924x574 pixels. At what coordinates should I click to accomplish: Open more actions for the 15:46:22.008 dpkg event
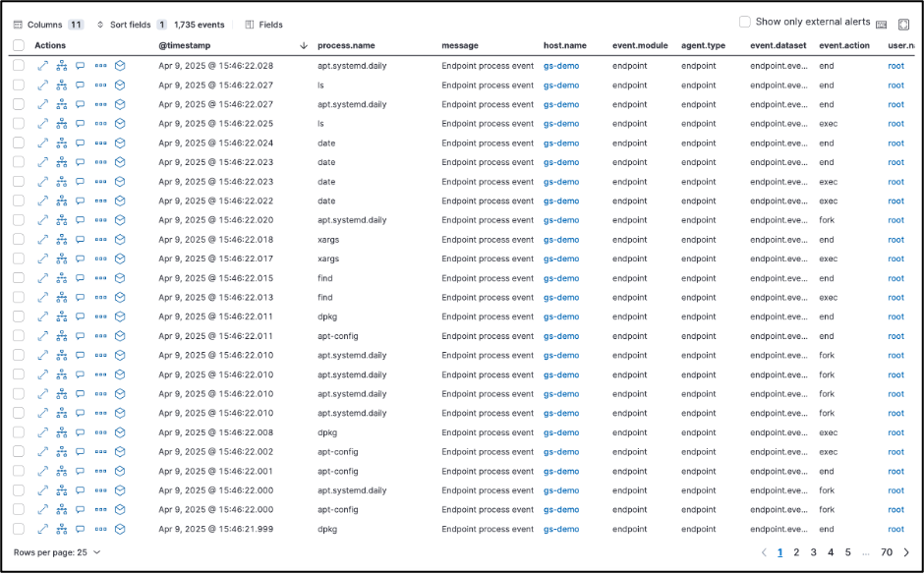pos(101,432)
